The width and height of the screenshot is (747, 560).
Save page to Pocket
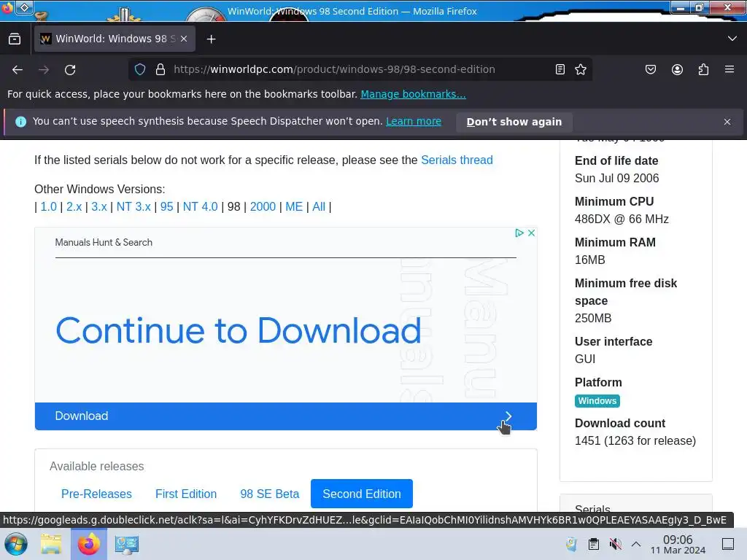tap(650, 69)
